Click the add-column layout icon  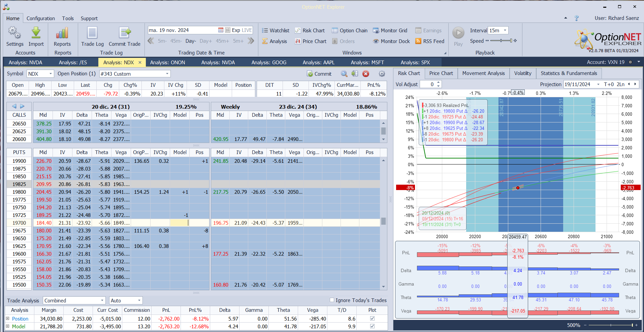tap(355, 74)
